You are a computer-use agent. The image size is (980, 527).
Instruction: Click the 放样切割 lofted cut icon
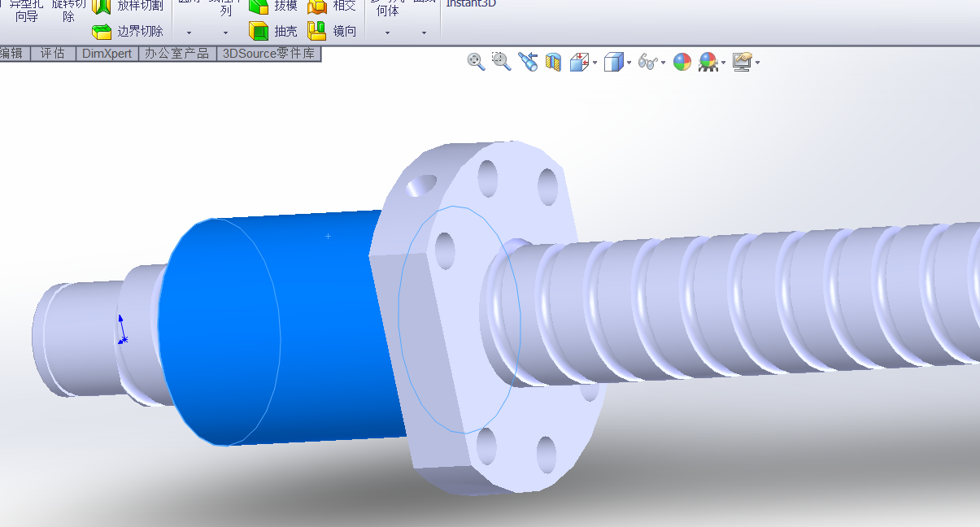(102, 7)
